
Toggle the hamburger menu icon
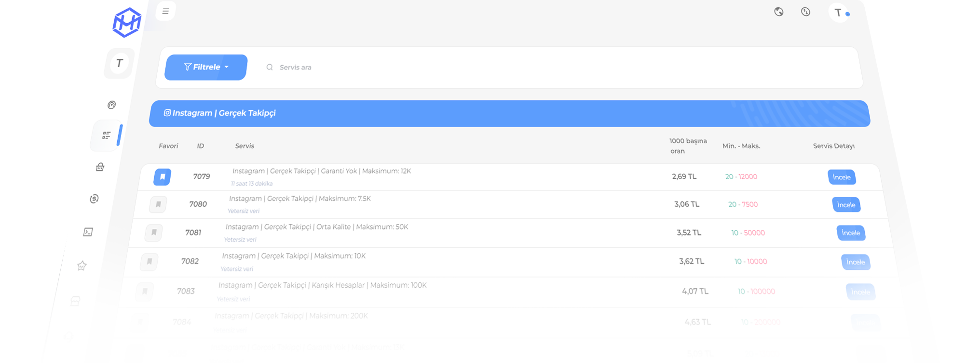point(165,11)
